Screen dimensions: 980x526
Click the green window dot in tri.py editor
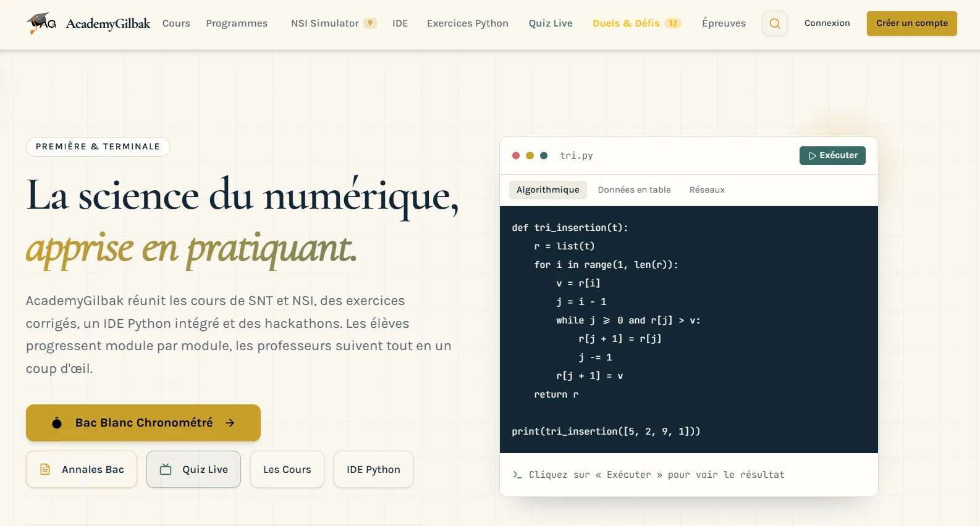click(x=544, y=156)
